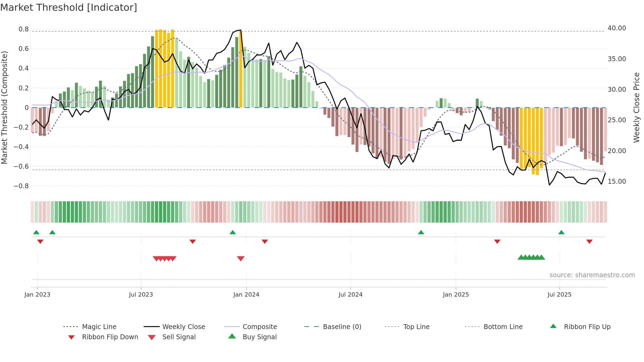Click the red flip-down triangle in January 2023
The width and height of the screenshot is (644, 362).
(x=40, y=242)
